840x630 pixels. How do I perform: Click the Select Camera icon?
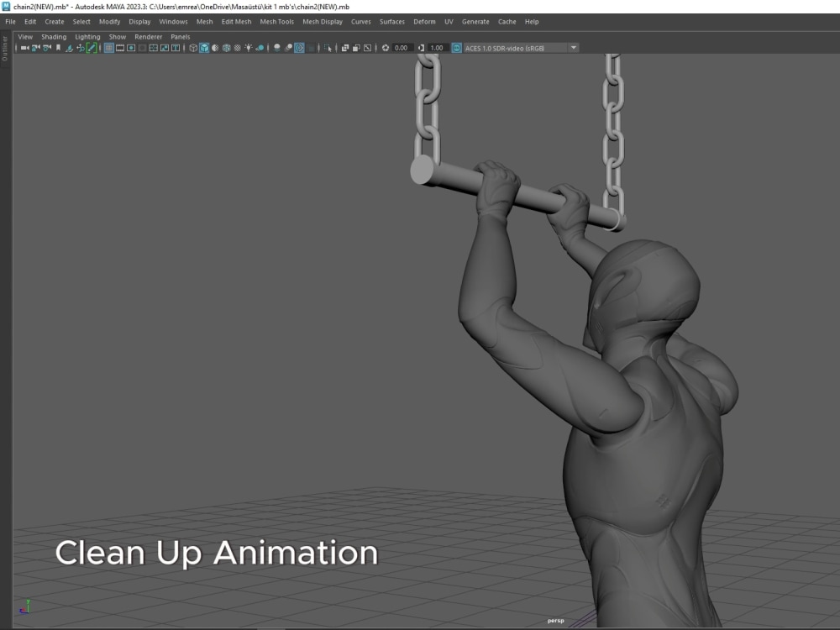(x=24, y=48)
